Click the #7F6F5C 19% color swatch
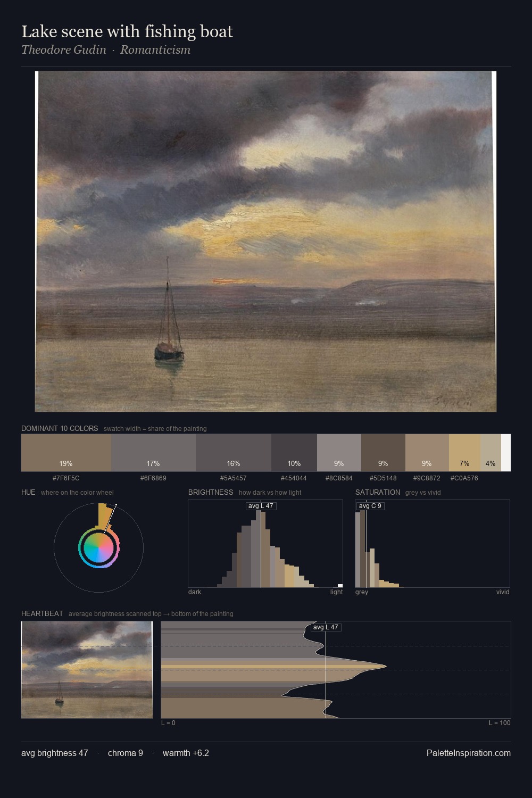Image resolution: width=532 pixels, height=798 pixels. (66, 453)
